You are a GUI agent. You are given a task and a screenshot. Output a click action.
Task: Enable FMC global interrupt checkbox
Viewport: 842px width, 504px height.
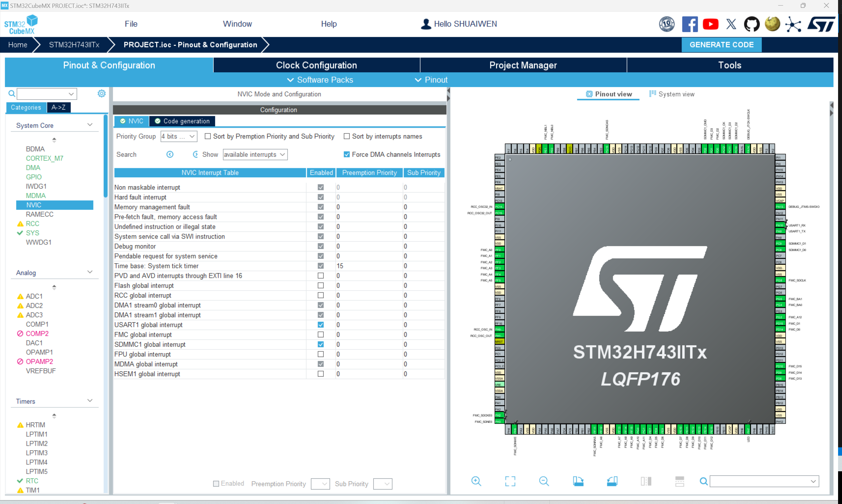click(320, 334)
